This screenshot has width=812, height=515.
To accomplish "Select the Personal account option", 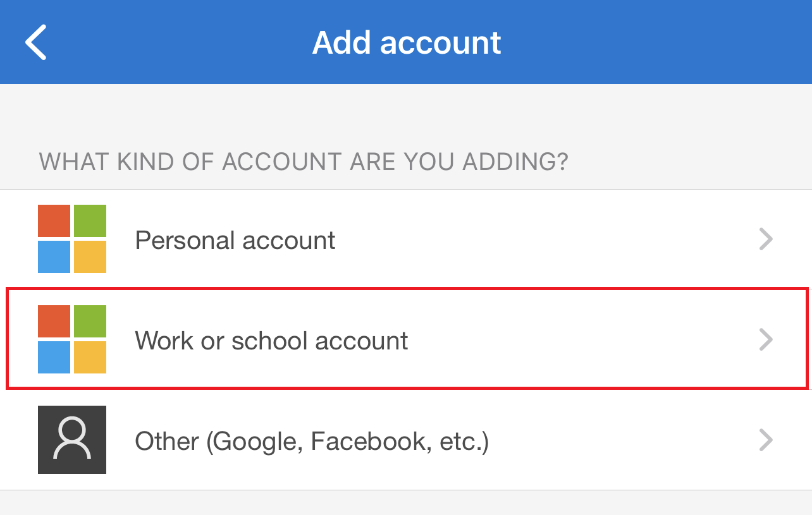I will point(235,240).
